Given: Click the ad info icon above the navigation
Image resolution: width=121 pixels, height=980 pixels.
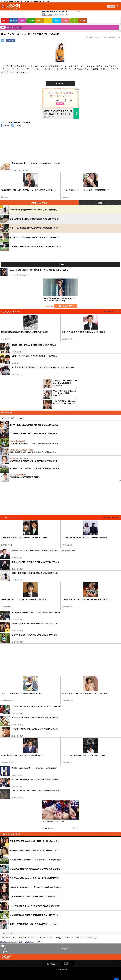Looking at the screenshot, I should point(79,11).
